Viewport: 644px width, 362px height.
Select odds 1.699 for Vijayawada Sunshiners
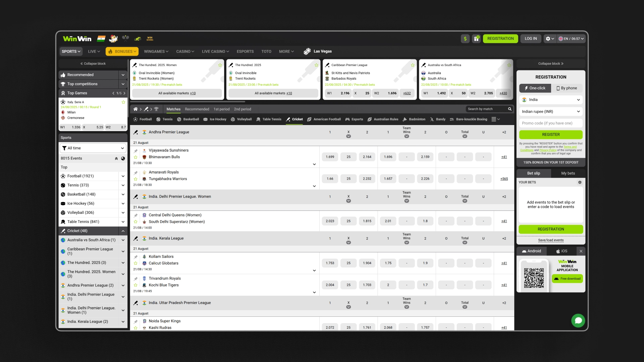click(x=330, y=157)
